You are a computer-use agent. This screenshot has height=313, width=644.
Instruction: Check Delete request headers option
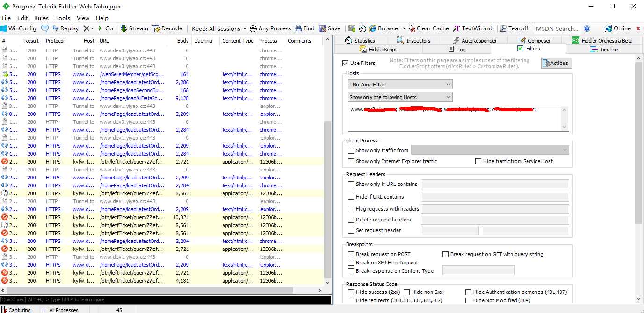[x=351, y=220]
